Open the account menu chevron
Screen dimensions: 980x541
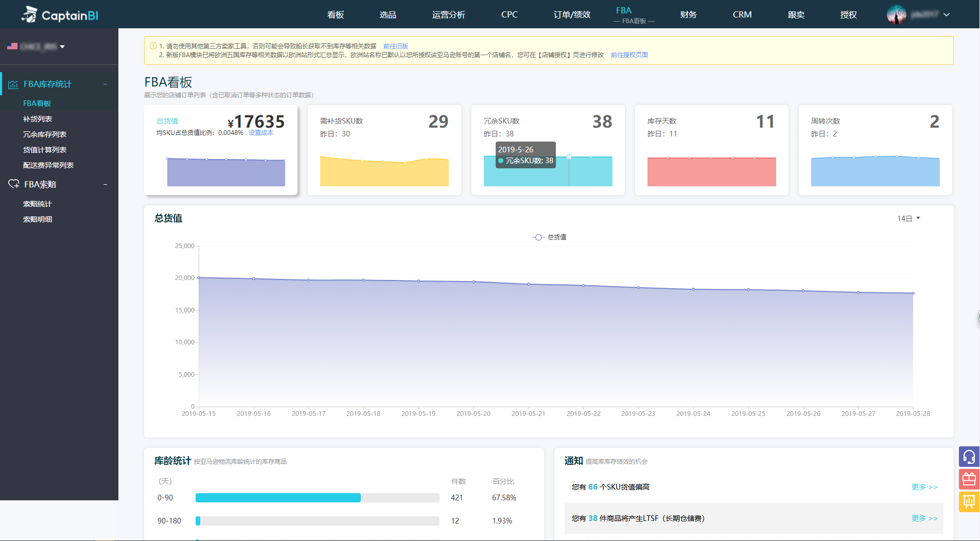coord(947,14)
